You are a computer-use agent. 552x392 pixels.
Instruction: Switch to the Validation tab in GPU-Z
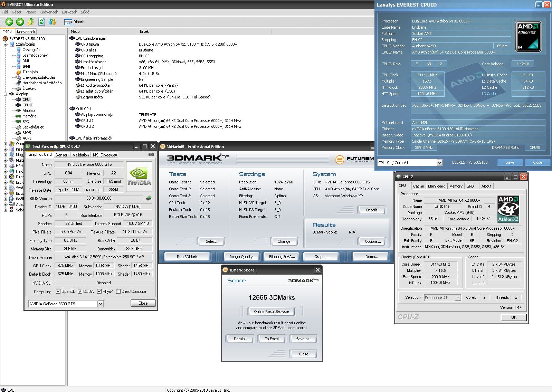(81, 155)
